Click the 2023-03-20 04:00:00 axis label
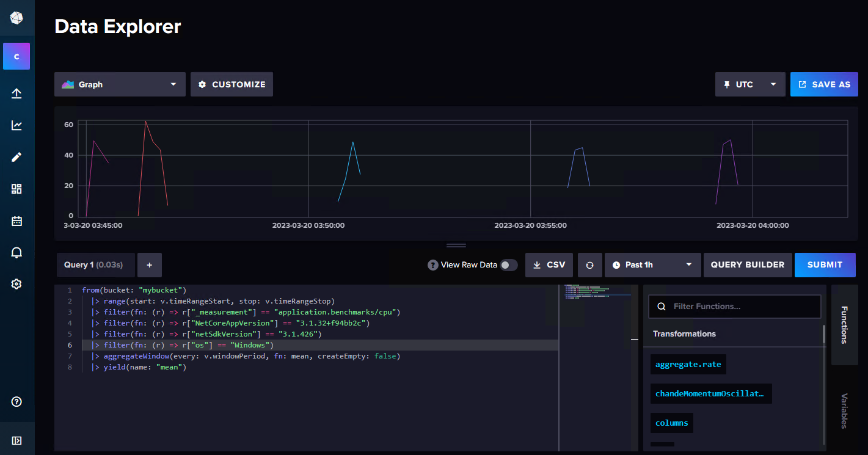 (x=753, y=225)
